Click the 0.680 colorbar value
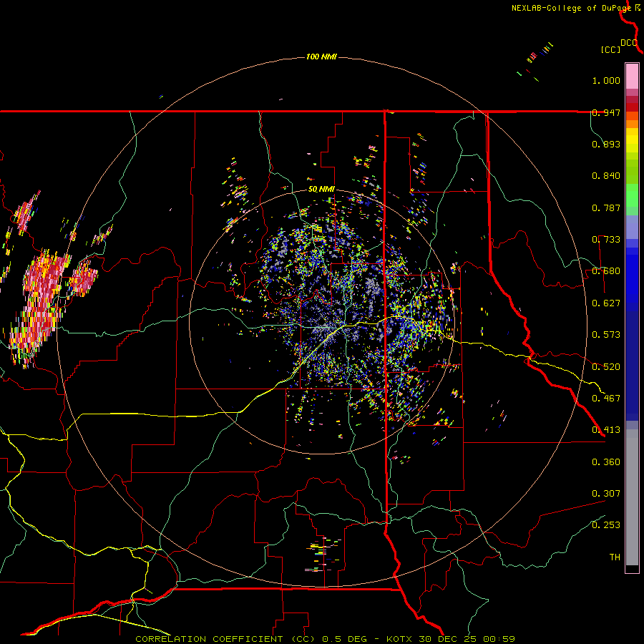The height and width of the screenshot is (644, 644). click(606, 271)
